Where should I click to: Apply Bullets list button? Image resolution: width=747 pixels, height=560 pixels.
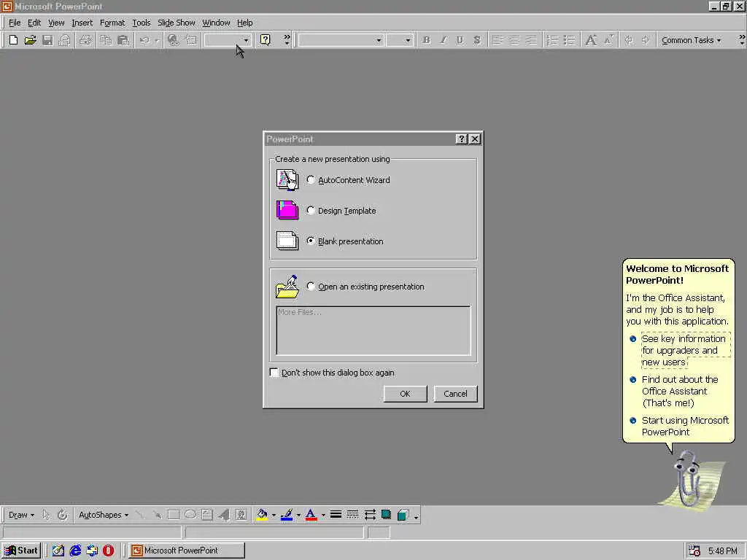click(x=569, y=40)
